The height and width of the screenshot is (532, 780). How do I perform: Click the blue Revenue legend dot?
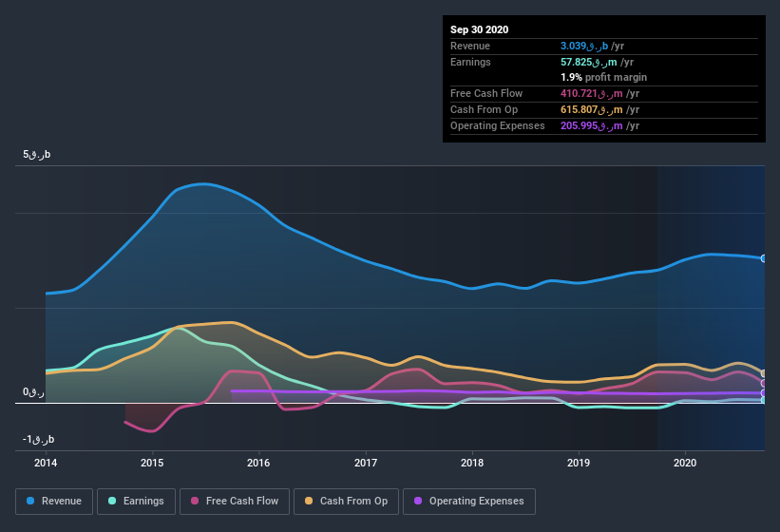(x=31, y=501)
